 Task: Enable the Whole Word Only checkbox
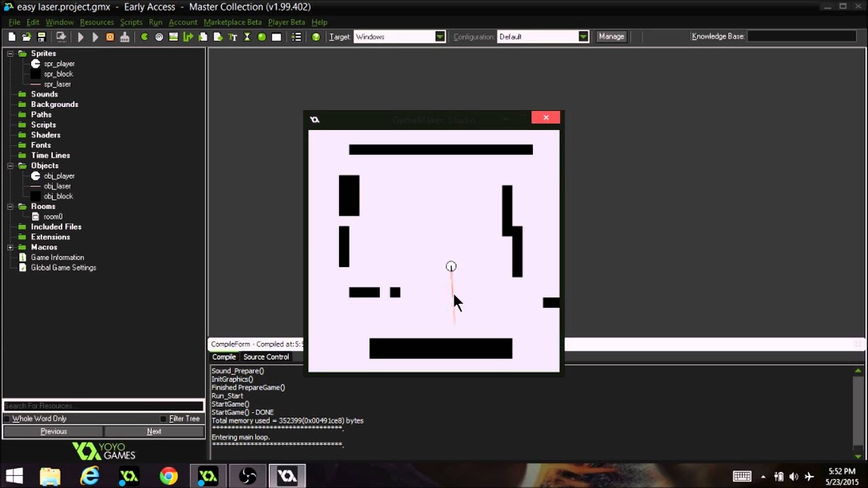pyautogui.click(x=7, y=419)
